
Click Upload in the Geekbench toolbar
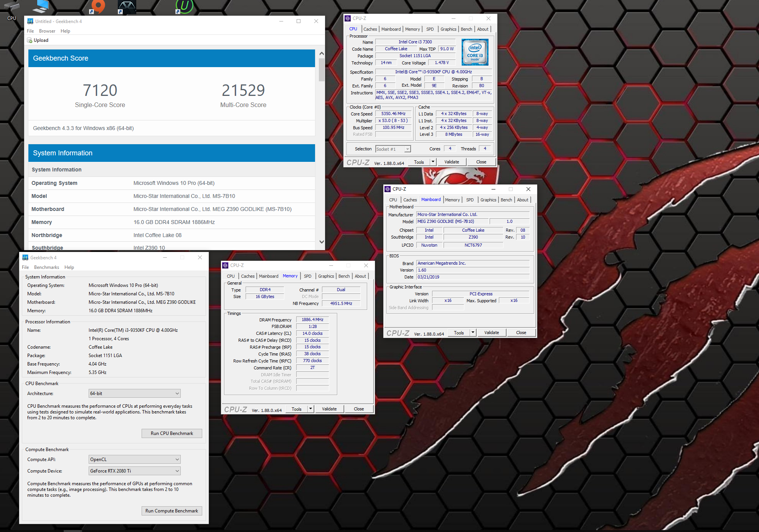(x=38, y=40)
